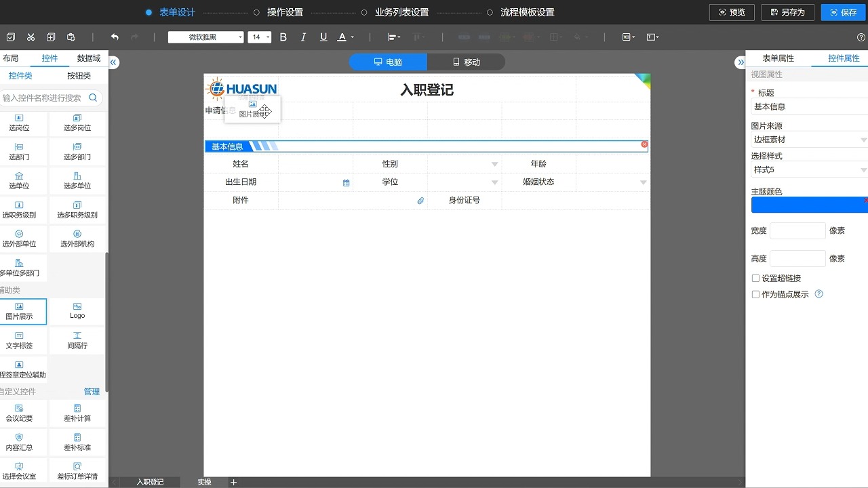868x488 pixels.
Task: Select the 选外部单位 control
Action: (x=19, y=239)
